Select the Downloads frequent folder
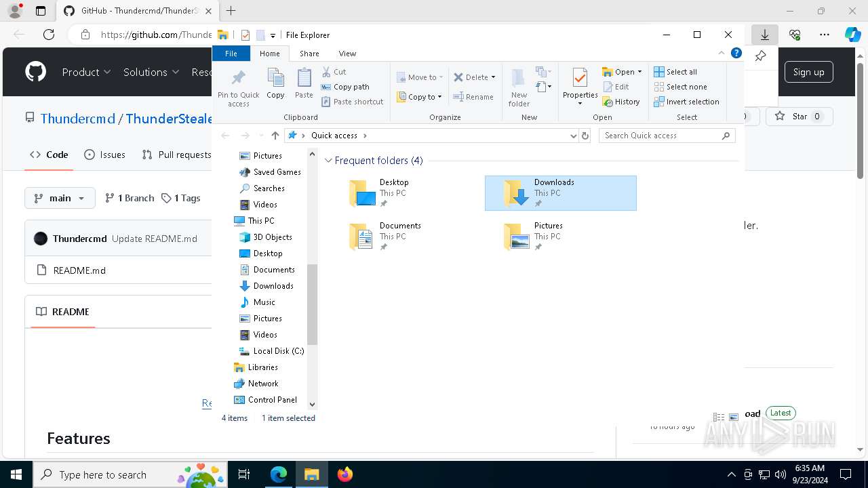 561,193
